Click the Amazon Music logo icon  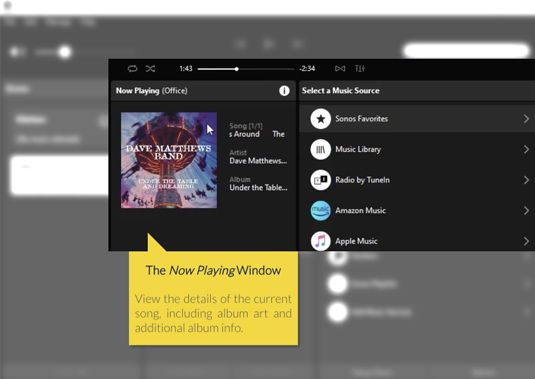pyautogui.click(x=320, y=210)
